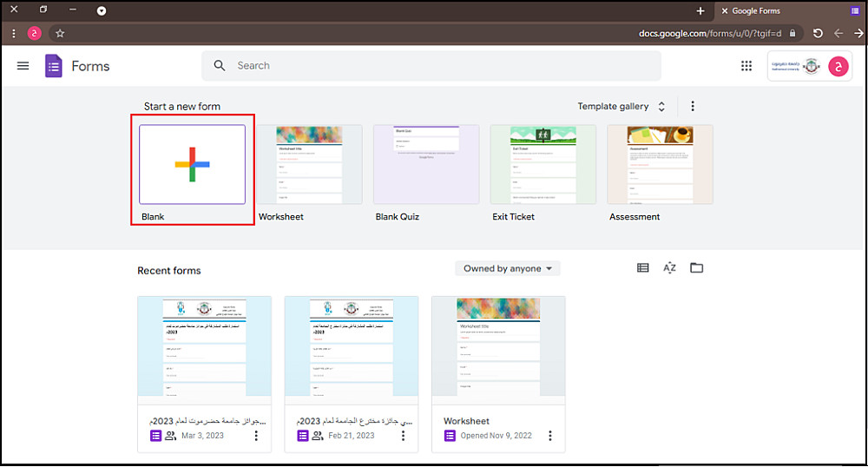Open the browser profile avatar in toolbar
This screenshot has width=868, height=467.
click(35, 33)
